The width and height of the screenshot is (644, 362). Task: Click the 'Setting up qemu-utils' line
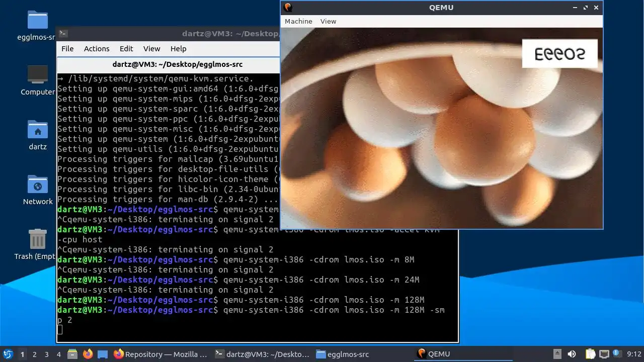(x=168, y=149)
